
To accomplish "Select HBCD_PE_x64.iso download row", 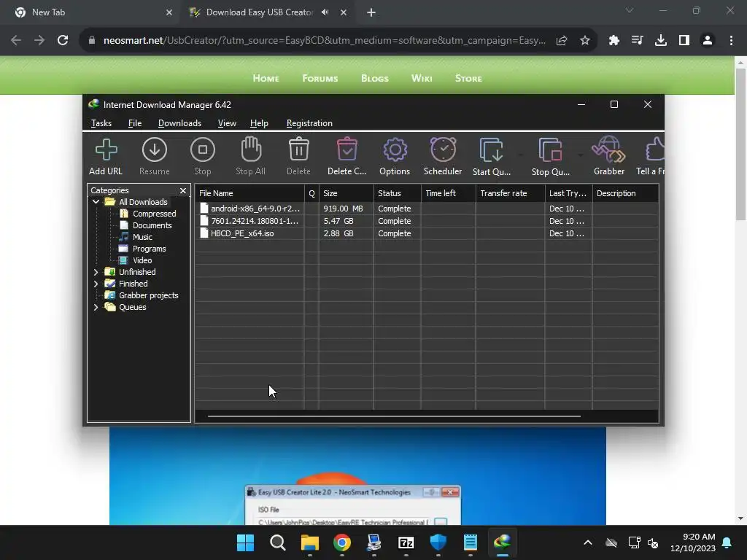I will pyautogui.click(x=426, y=233).
